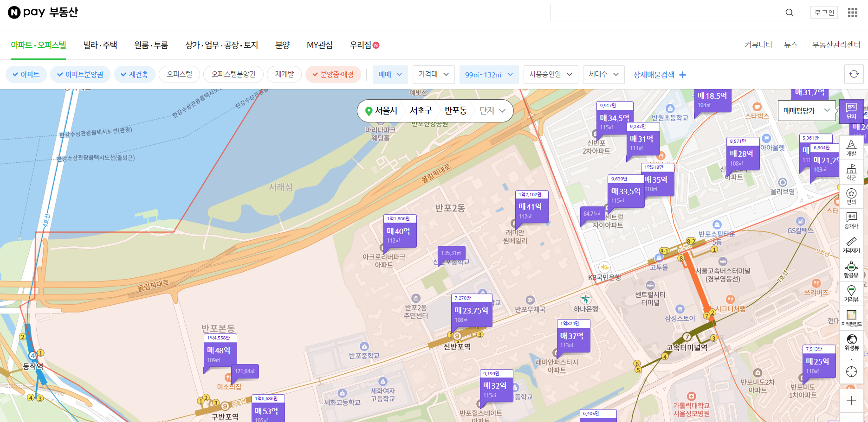Click the 반포중학교 school map icon
The width and height of the screenshot is (868, 422).
coord(364,346)
